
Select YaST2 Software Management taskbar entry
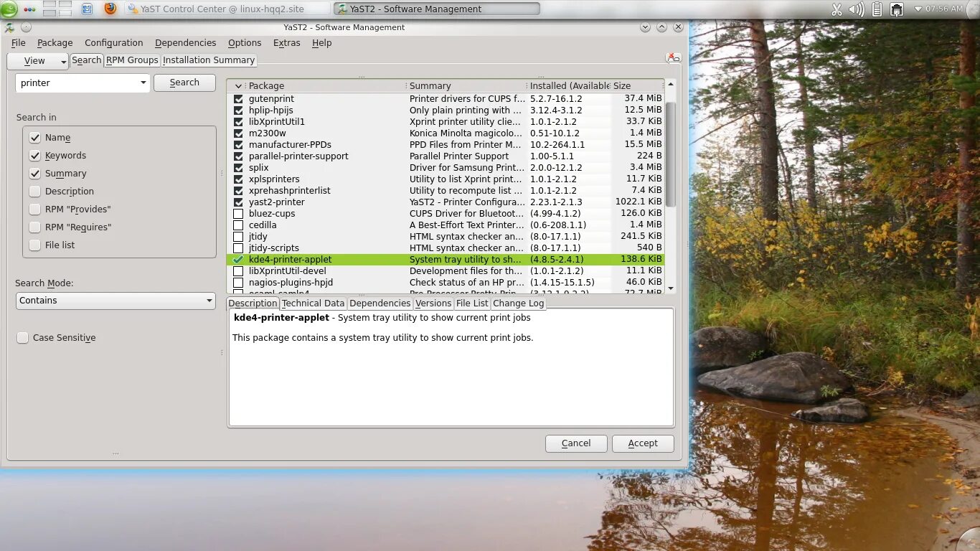(437, 9)
